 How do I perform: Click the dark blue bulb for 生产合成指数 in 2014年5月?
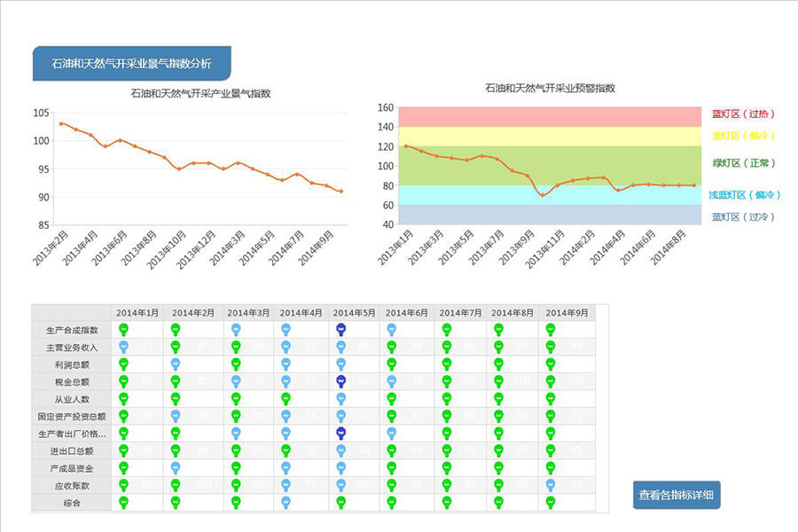coord(340,330)
